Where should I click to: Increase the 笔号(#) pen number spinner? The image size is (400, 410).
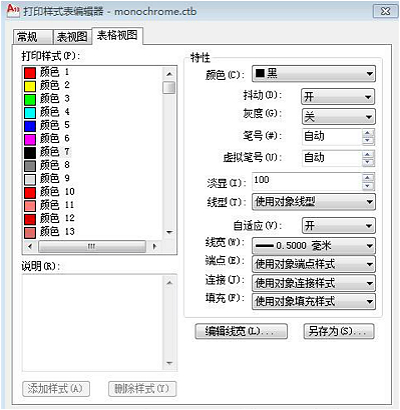368,133
